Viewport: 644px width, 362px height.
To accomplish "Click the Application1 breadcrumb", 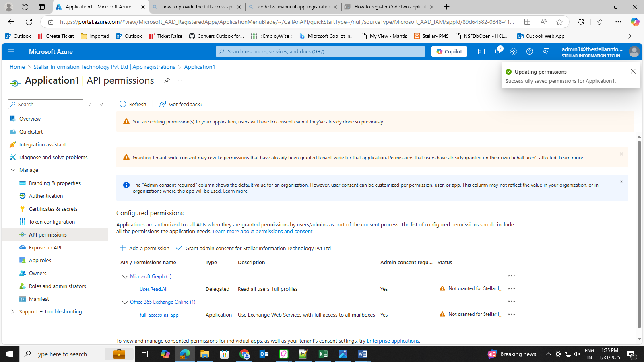I will tap(200, 67).
